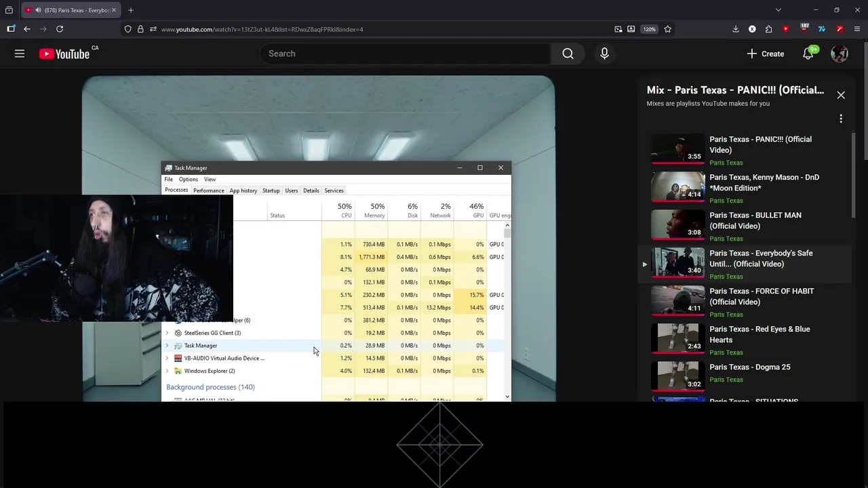868x488 pixels.
Task: Click the blue 7TV extension icon
Action: [822, 29]
